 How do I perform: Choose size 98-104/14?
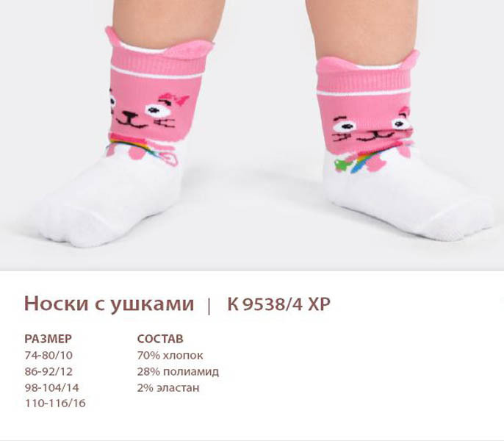51,387
